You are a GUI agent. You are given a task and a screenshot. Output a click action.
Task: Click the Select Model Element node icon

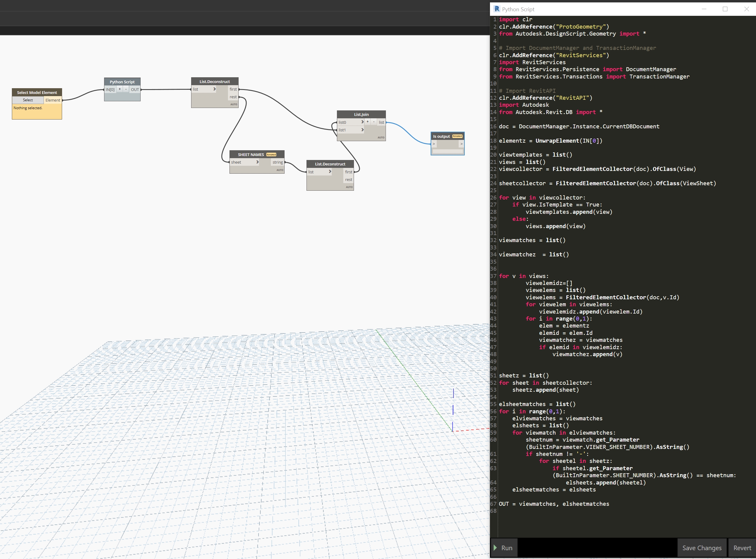point(37,92)
